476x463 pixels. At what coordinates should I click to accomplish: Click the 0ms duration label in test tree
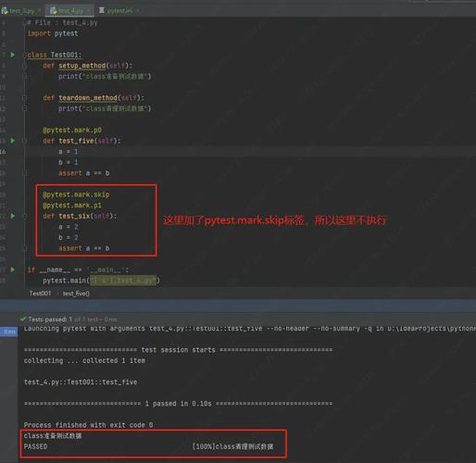click(x=9, y=332)
